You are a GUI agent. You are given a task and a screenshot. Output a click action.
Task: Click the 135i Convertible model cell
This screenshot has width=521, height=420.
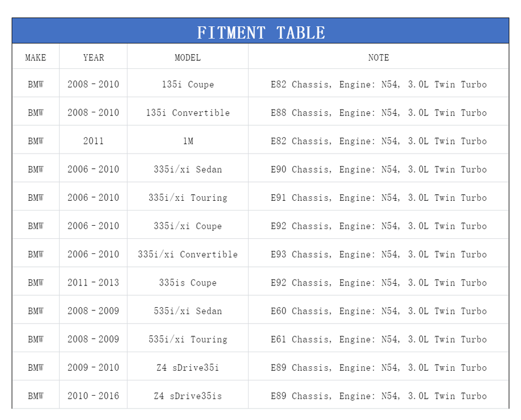(x=188, y=113)
